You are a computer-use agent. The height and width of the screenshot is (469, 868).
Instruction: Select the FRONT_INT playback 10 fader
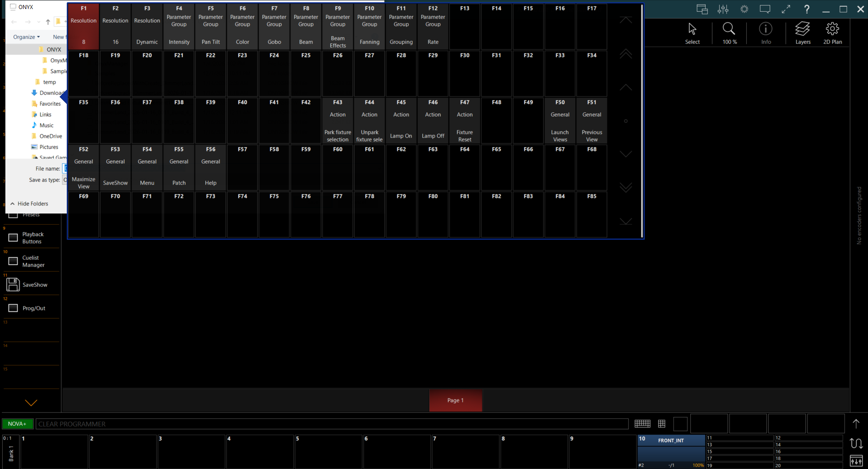671,451
